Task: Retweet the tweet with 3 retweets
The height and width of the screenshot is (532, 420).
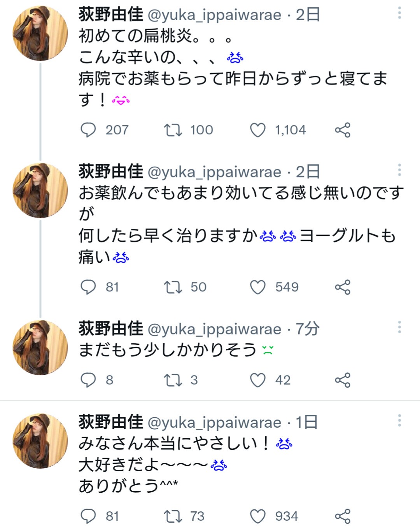Action: pyautogui.click(x=173, y=380)
